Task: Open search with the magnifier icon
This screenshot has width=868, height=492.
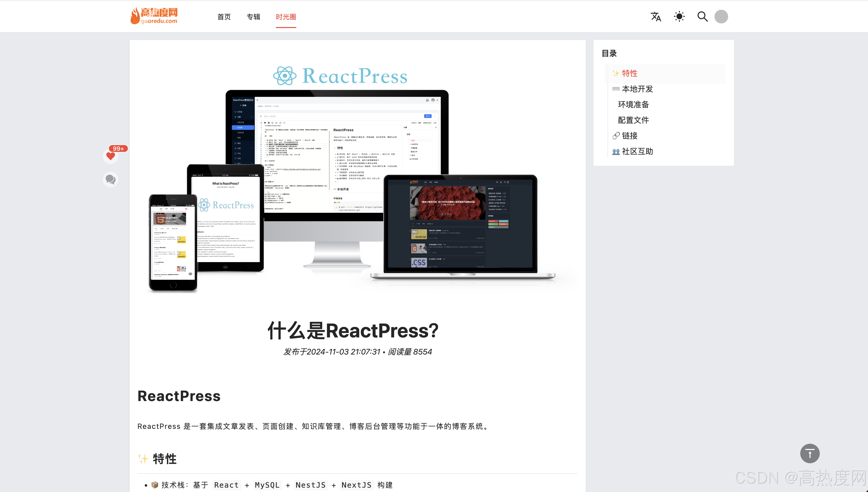Action: pos(703,17)
